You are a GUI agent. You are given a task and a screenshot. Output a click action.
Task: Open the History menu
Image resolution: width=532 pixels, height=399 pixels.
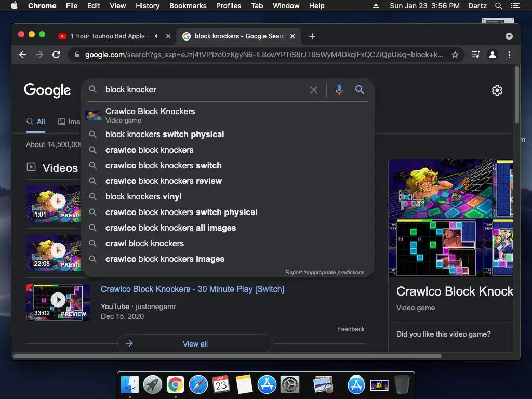coord(148,6)
